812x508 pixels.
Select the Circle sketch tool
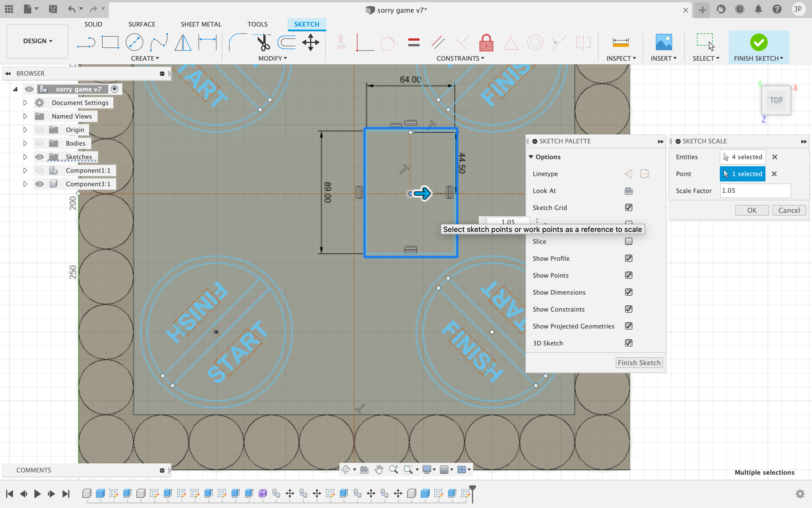click(134, 43)
